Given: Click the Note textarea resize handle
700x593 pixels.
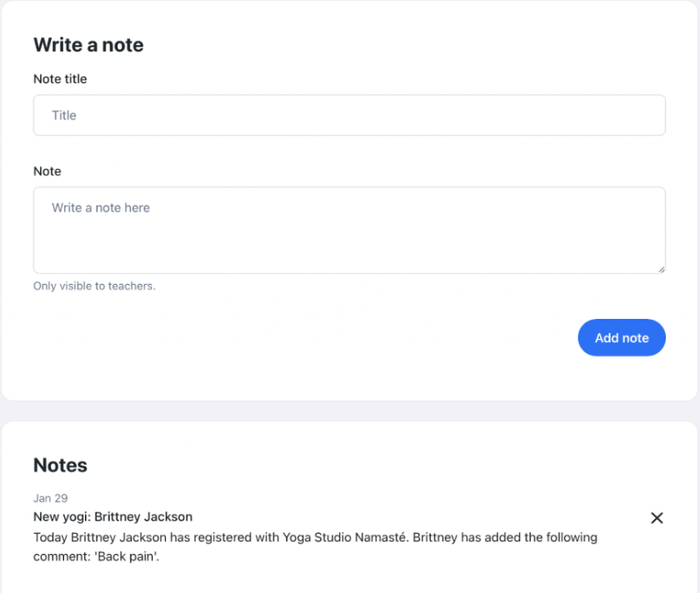Looking at the screenshot, I should click(x=661, y=268).
